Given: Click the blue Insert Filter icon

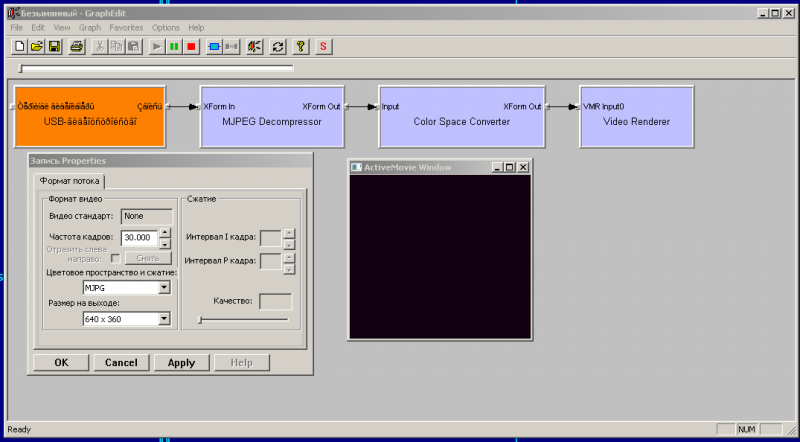Looking at the screenshot, I should 214,47.
